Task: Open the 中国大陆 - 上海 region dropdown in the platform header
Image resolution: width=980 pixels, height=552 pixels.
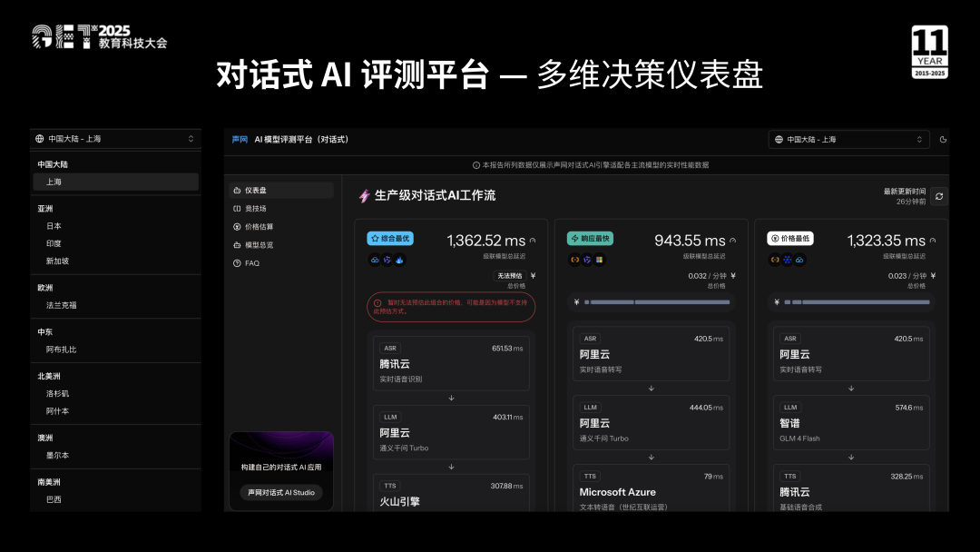Action: pos(848,140)
